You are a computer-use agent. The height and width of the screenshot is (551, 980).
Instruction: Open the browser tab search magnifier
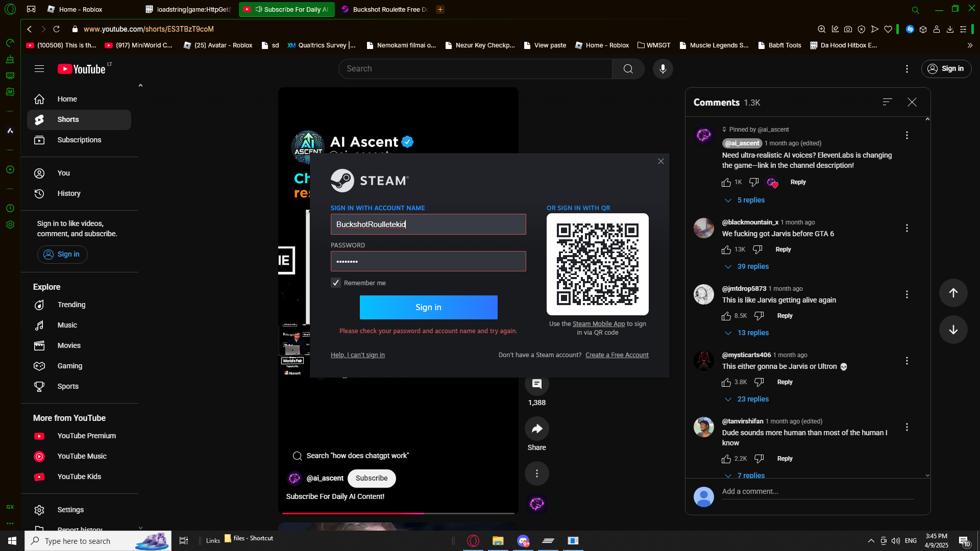pos(915,10)
